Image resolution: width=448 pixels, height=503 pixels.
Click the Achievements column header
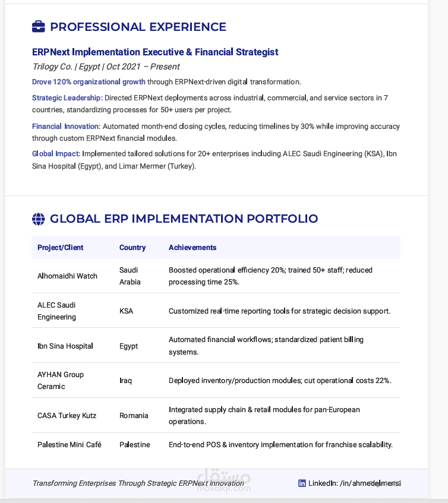coord(193,248)
